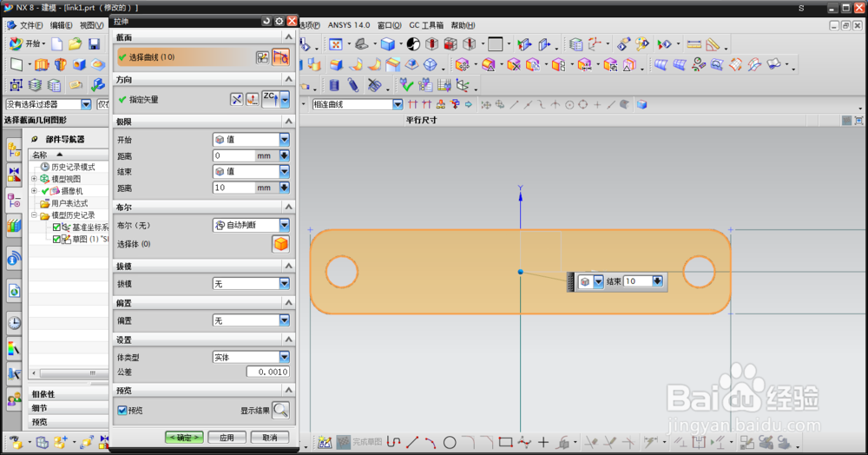Screen dimensions: 868x455
Task: Click the shaded cube rendering style icon
Action: (387, 44)
